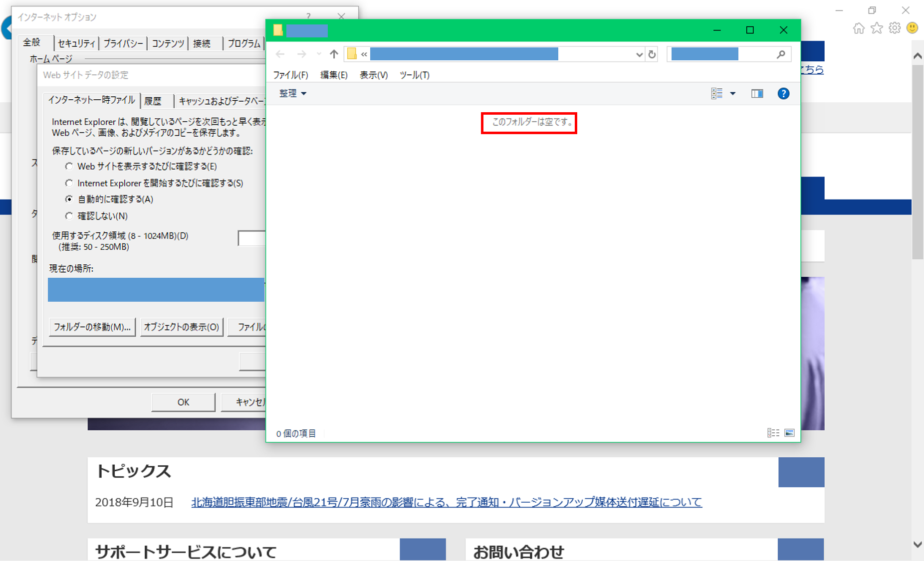This screenshot has height=561, width=924.
Task: Select 'Internet Explorer を開始するたびに確認する' option
Action: coord(69,183)
